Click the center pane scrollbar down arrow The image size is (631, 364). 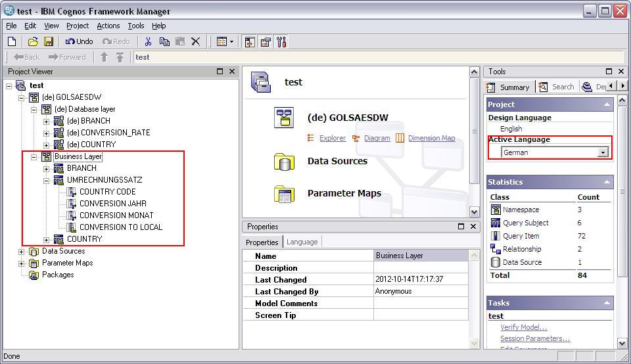(x=474, y=212)
